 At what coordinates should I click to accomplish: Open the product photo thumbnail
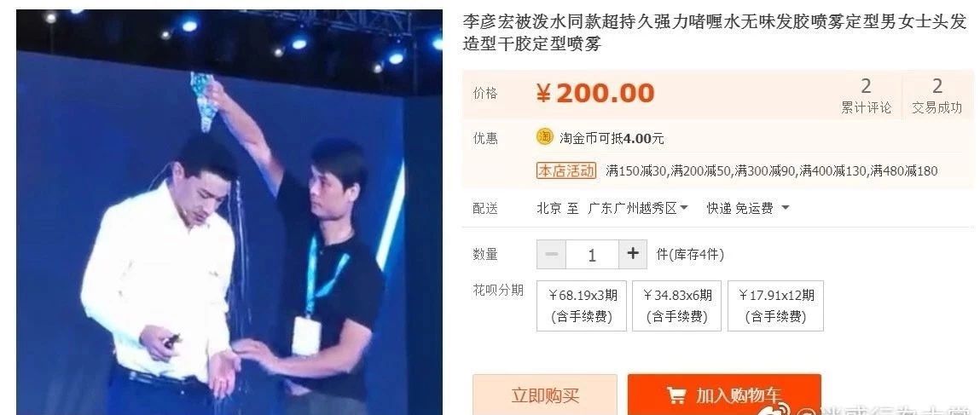tap(229, 212)
